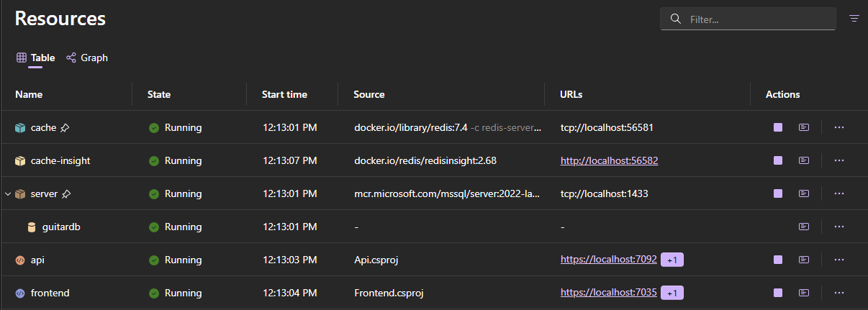Select the frontend resource name
868x310 pixels.
(50, 293)
